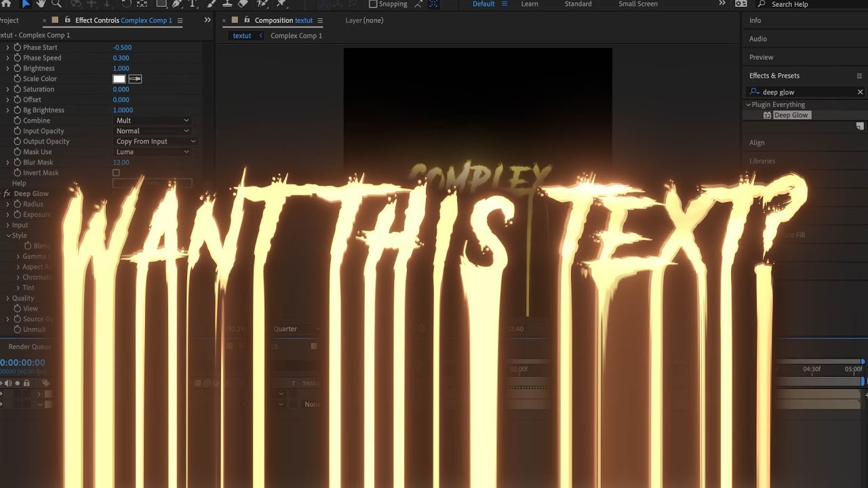
Task: Click Complex Comp 1 breadcrumb
Action: (296, 36)
